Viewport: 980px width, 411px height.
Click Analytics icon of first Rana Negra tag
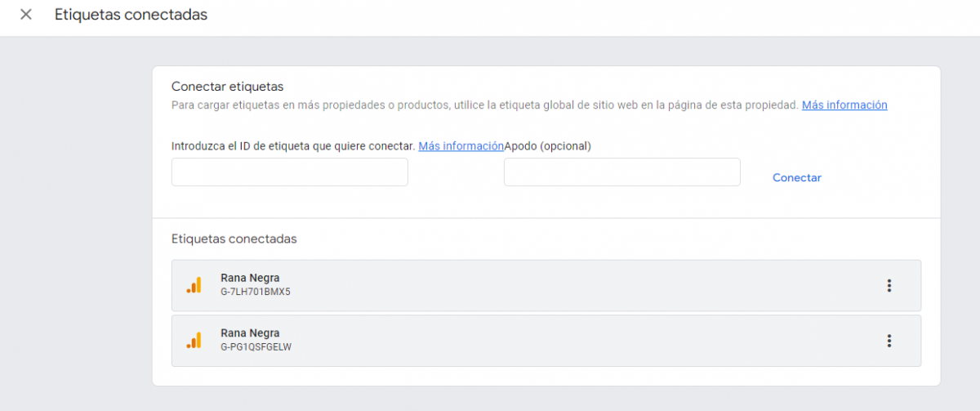click(x=194, y=285)
